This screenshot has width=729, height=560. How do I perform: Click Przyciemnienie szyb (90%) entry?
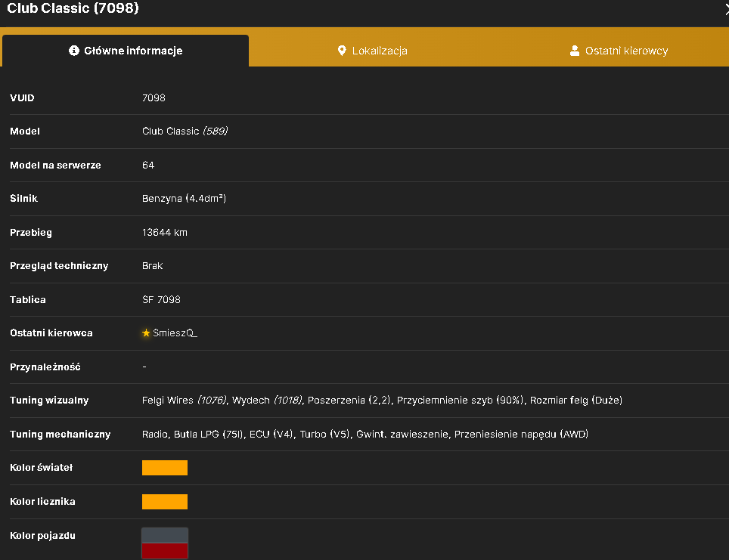[x=460, y=400]
